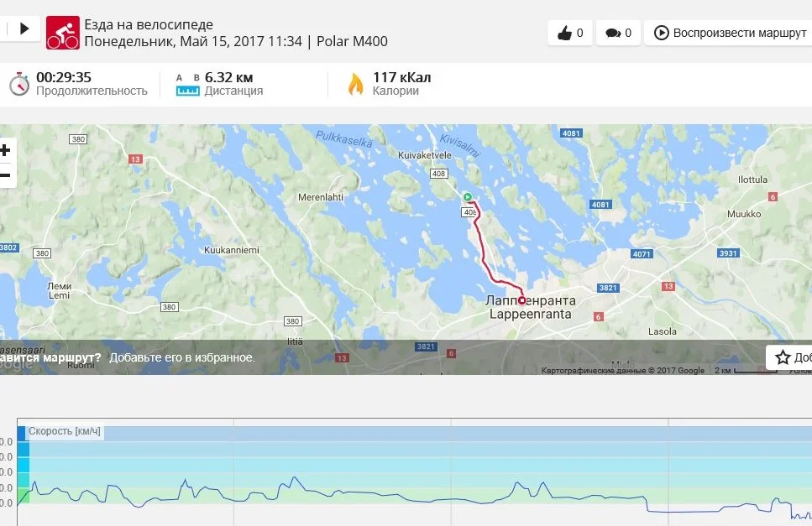Click the 6.32 км distance value
This screenshot has width=812, height=526.
228,77
